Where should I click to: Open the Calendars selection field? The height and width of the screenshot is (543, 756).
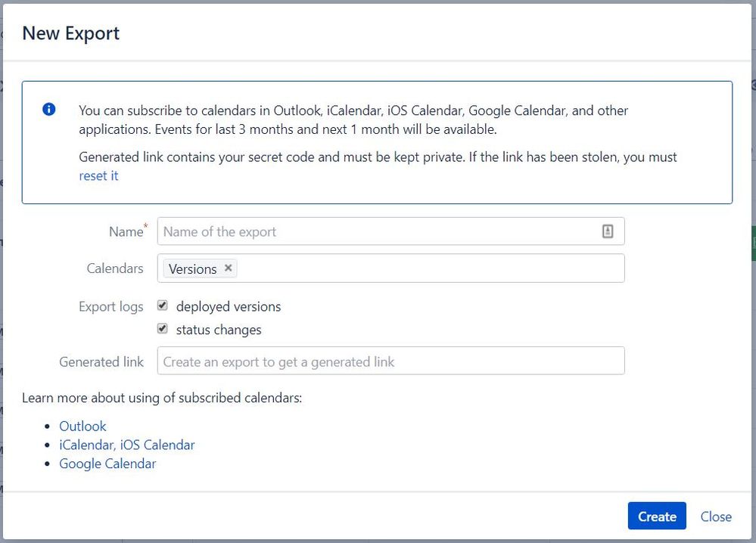[431, 268]
